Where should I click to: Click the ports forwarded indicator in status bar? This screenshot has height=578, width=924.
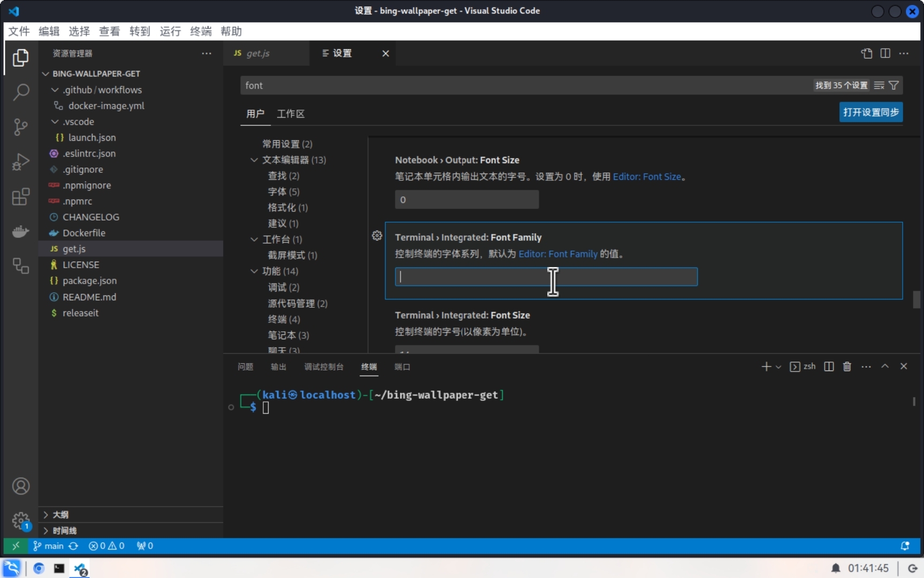click(x=144, y=546)
